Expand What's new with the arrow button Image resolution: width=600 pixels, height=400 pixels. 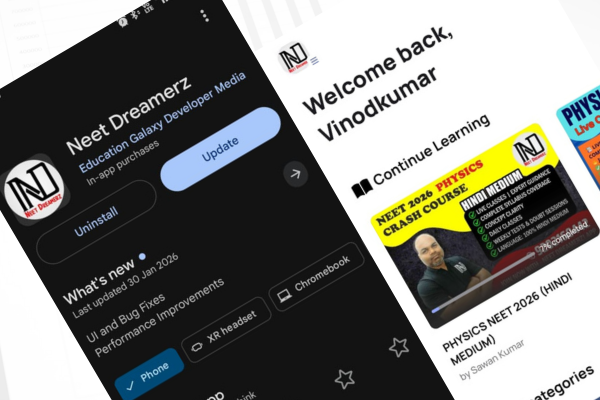click(x=295, y=175)
